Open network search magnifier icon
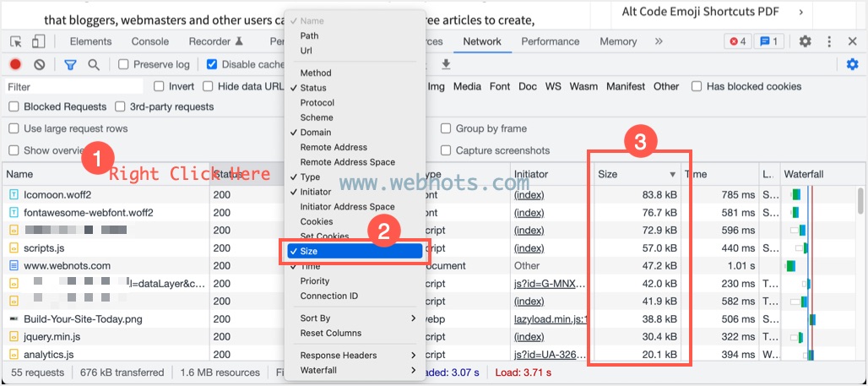This screenshot has width=868, height=386. coord(94,65)
